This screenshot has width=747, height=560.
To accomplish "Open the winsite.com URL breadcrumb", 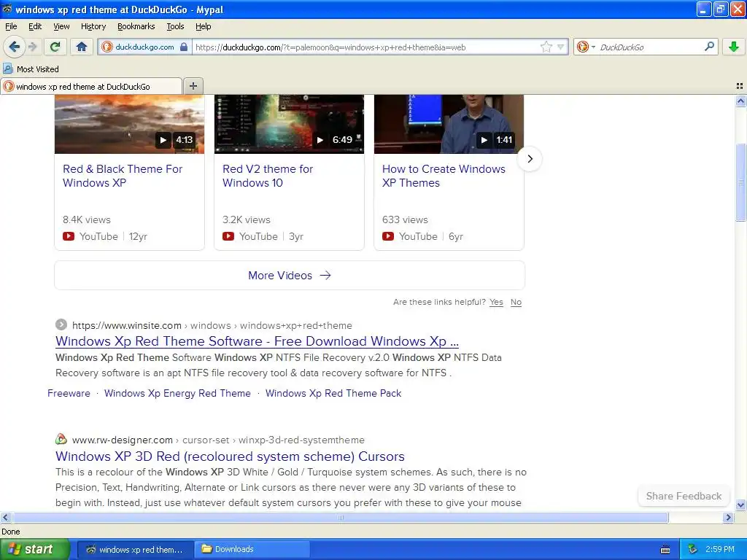I will pos(212,325).
